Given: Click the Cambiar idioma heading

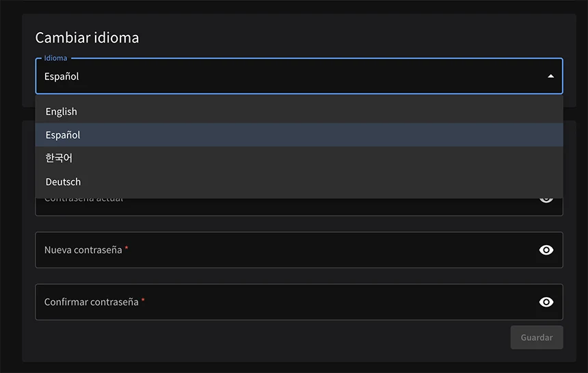Looking at the screenshot, I should coord(87,38).
